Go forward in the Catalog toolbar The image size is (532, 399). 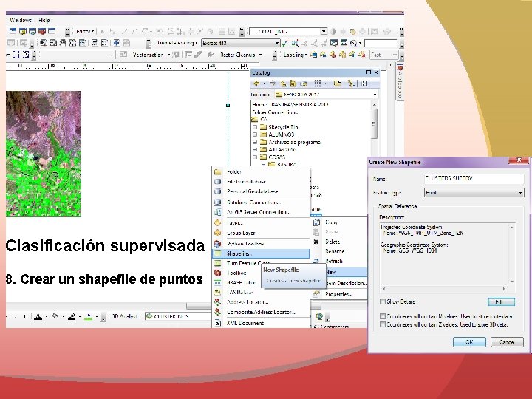tap(273, 83)
